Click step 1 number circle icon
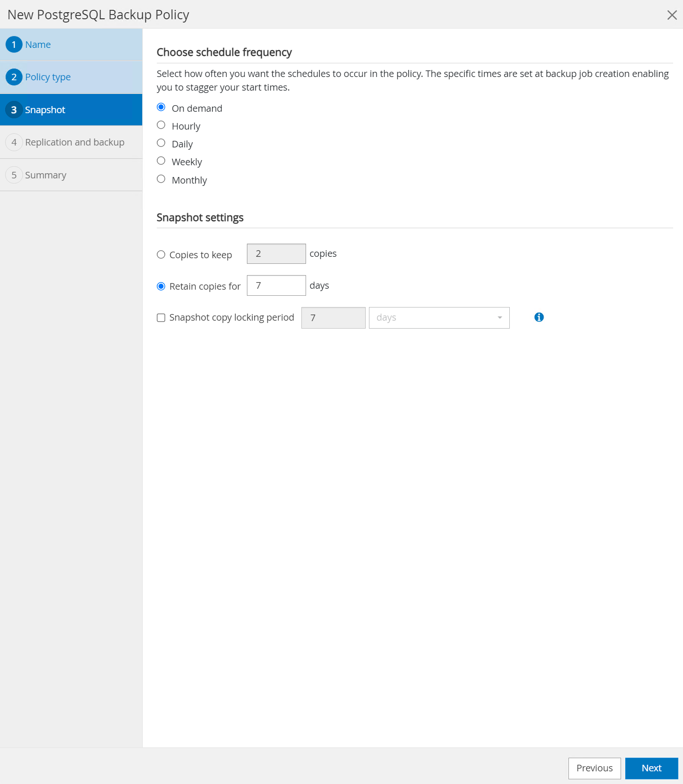683x784 pixels. pos(14,45)
